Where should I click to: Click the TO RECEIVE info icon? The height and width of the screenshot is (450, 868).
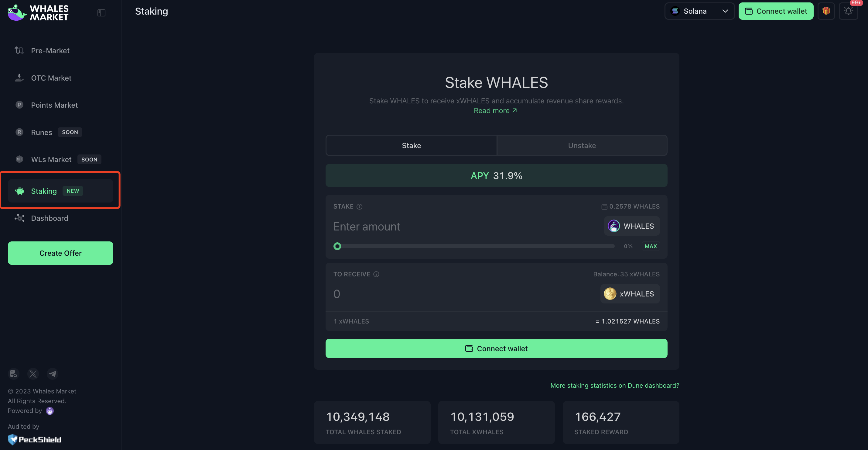click(x=376, y=274)
